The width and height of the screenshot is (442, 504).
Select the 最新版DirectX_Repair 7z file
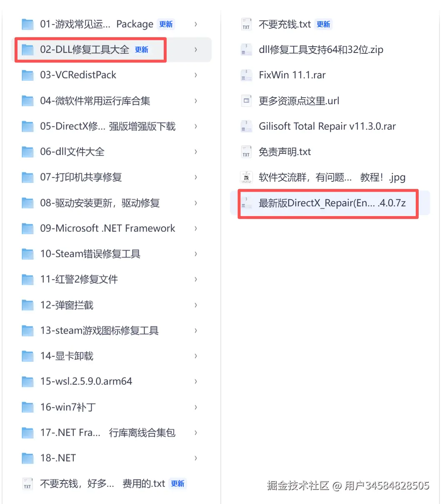click(330, 203)
